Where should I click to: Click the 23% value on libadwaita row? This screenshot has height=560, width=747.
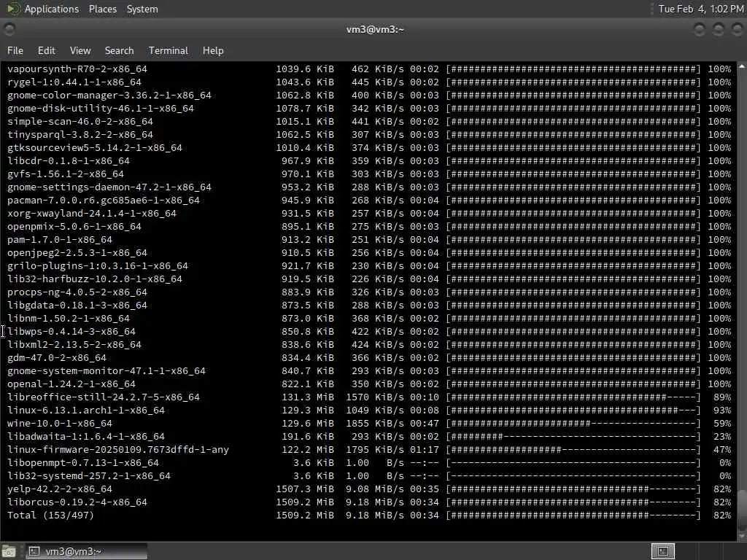pyautogui.click(x=722, y=436)
